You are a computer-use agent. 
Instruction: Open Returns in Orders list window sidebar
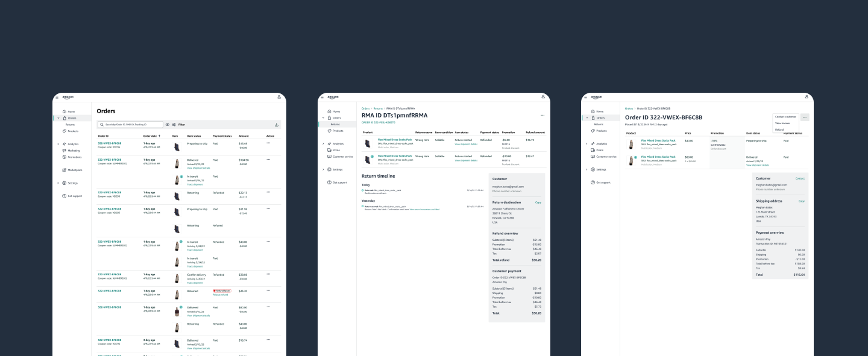point(71,125)
